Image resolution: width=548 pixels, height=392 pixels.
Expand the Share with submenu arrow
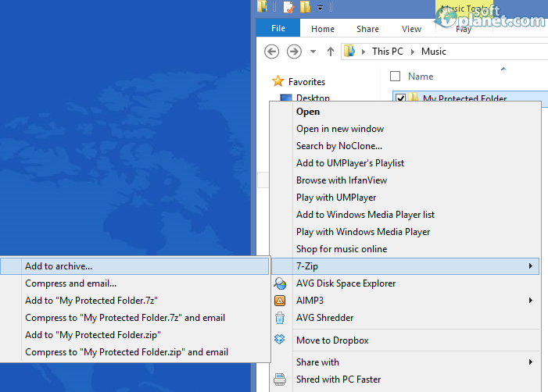531,362
